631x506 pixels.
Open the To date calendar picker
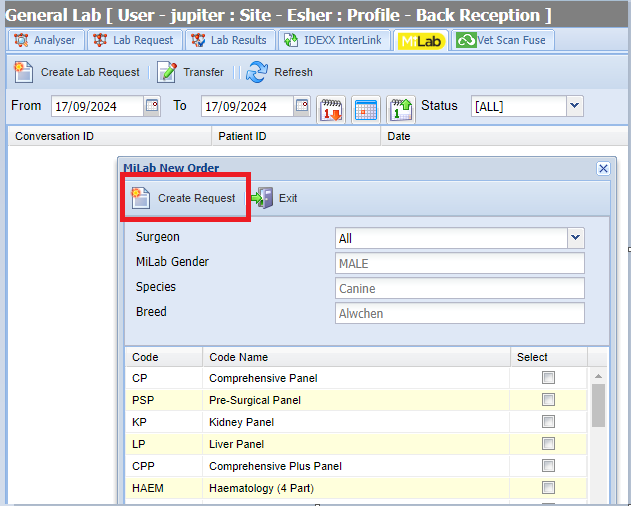coord(302,106)
